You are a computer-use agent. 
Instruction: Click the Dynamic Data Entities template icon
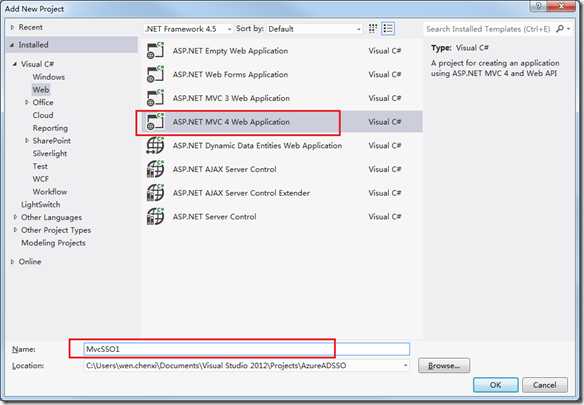(x=155, y=146)
